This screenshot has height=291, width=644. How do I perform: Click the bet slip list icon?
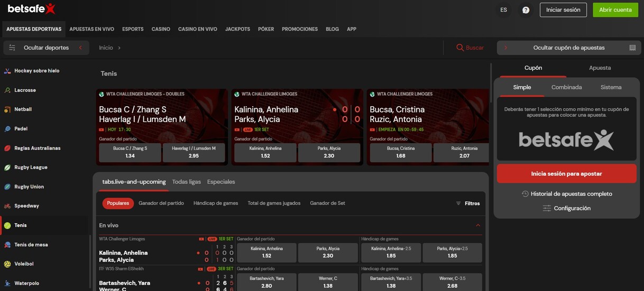pos(632,48)
